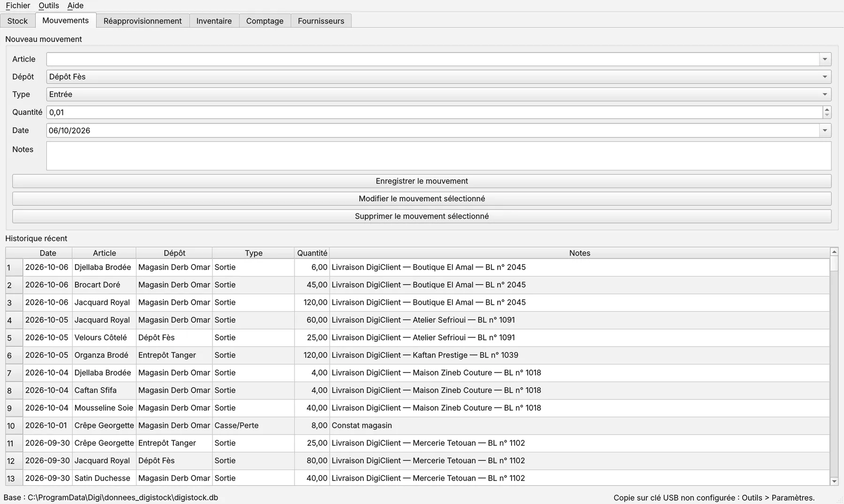This screenshot has width=844, height=504.
Task: Switch to the Stock tab
Action: (18, 21)
